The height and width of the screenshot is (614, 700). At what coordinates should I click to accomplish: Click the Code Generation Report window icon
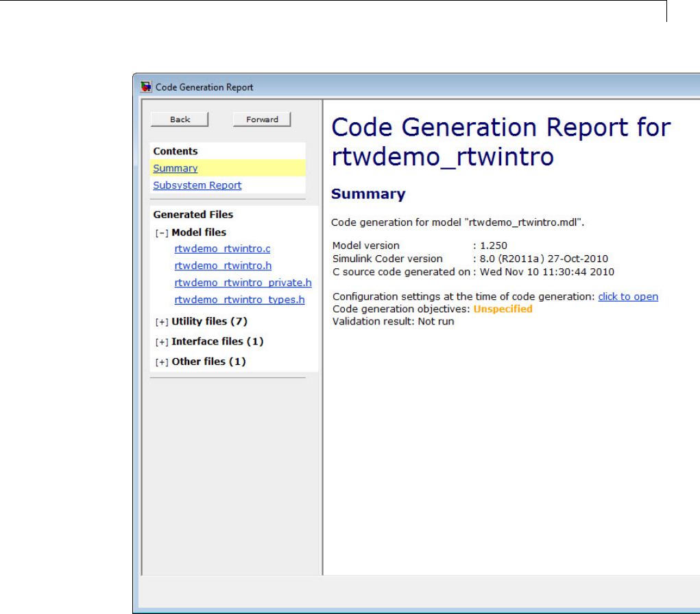(x=145, y=87)
